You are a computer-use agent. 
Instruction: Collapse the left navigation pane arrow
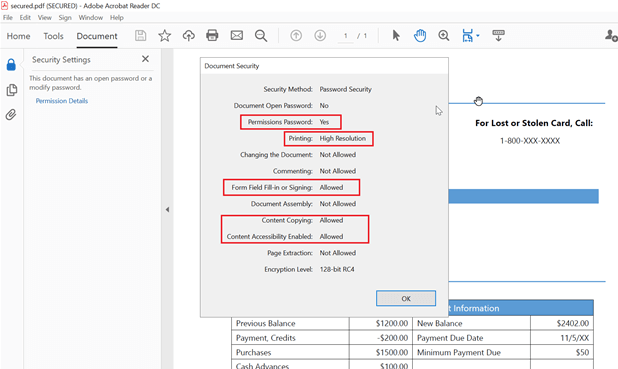click(x=168, y=209)
